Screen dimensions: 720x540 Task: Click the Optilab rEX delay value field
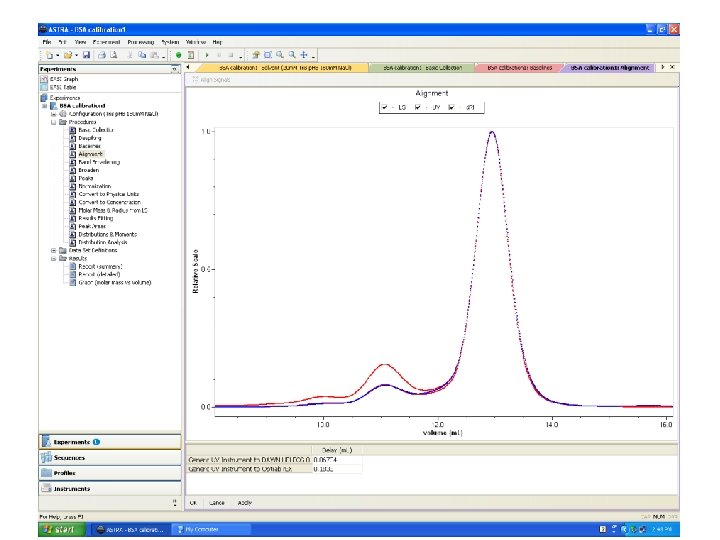338,469
